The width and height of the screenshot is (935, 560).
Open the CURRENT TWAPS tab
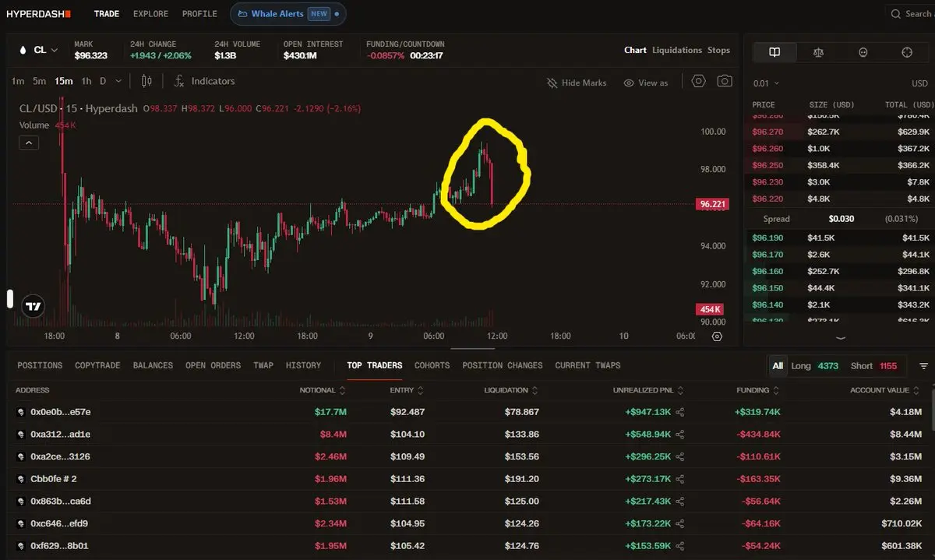[x=587, y=365]
